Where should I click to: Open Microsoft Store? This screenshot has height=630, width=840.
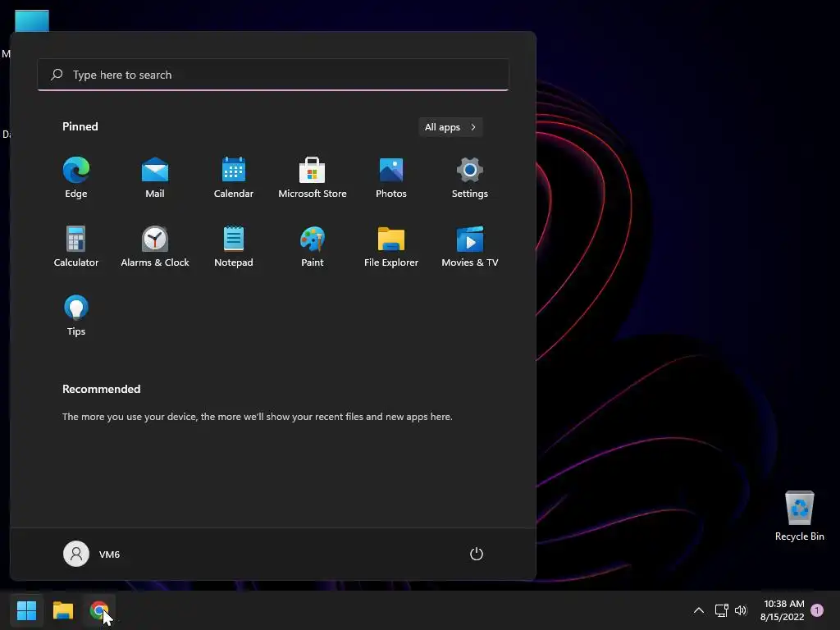tap(313, 177)
